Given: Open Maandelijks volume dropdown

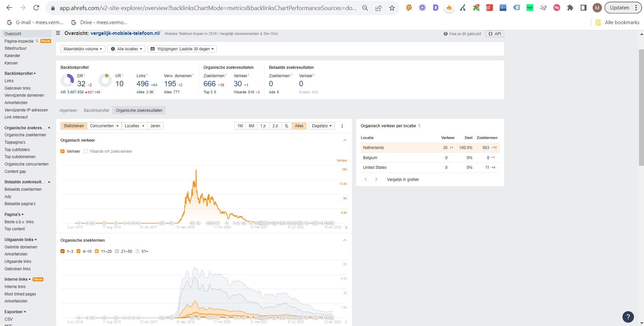Looking at the screenshot, I should [x=83, y=49].
